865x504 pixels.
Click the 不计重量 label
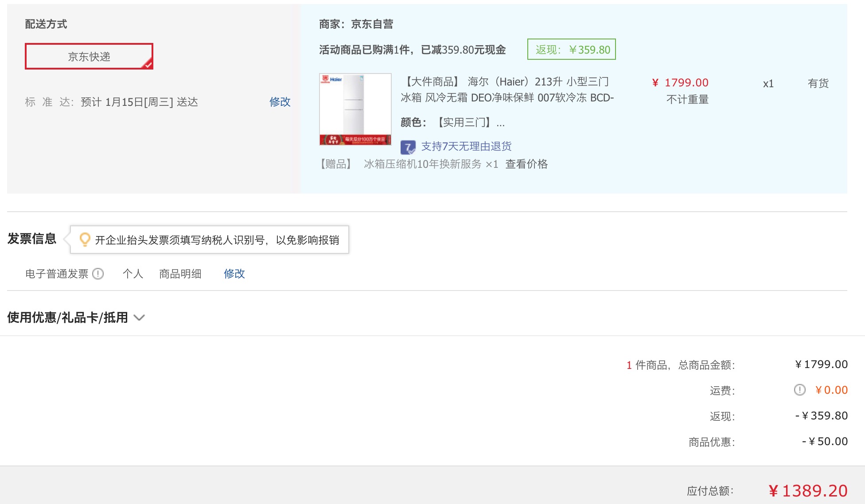pos(687,100)
